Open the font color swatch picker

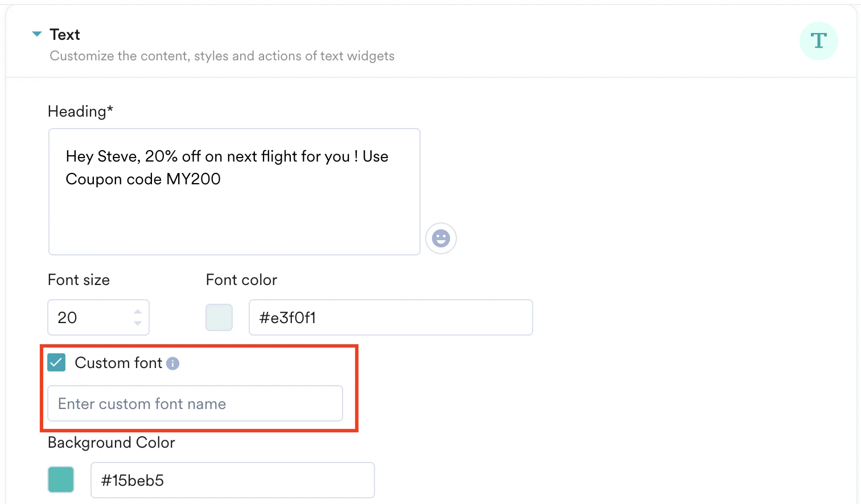pyautogui.click(x=219, y=317)
